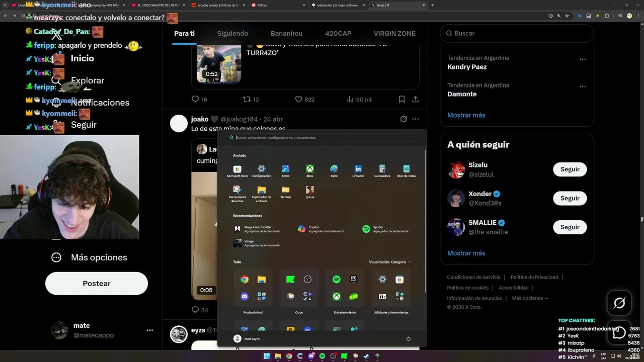This screenshot has width=644, height=362.
Task: Open more options for Damonte trend
Action: [x=583, y=86]
